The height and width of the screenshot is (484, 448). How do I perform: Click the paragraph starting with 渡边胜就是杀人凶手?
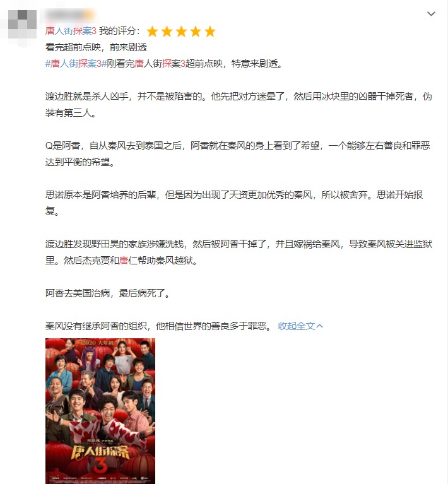[239, 105]
